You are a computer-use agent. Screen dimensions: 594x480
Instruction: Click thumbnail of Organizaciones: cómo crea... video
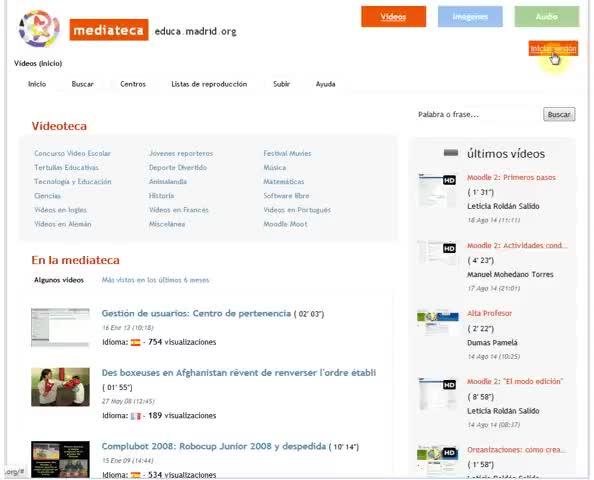tap(438, 460)
